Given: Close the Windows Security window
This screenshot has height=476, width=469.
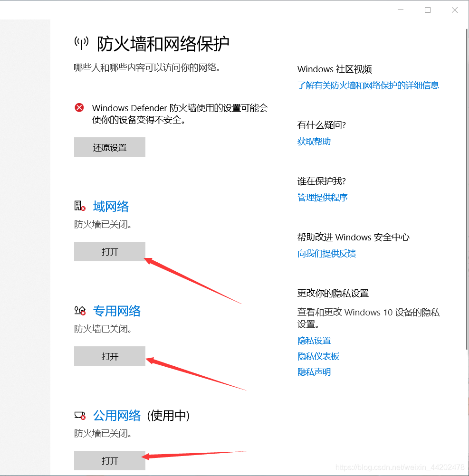Looking at the screenshot, I should coord(455,10).
